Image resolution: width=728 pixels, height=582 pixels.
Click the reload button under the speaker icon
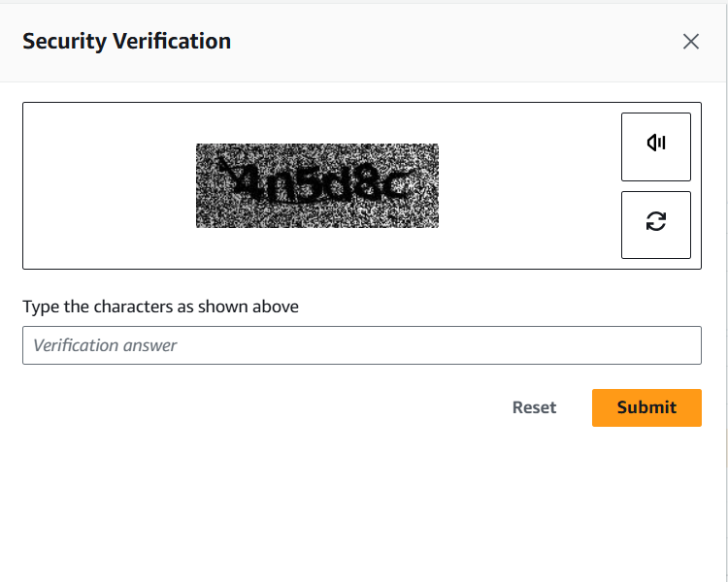(656, 224)
